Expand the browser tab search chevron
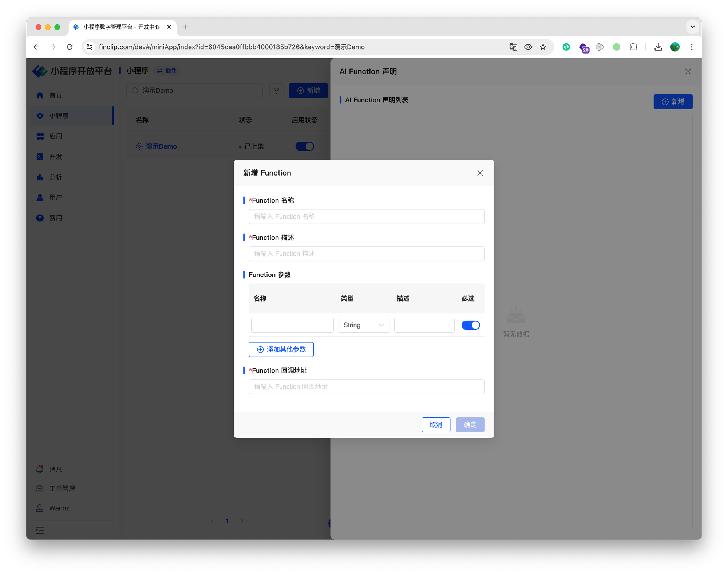 pyautogui.click(x=692, y=27)
